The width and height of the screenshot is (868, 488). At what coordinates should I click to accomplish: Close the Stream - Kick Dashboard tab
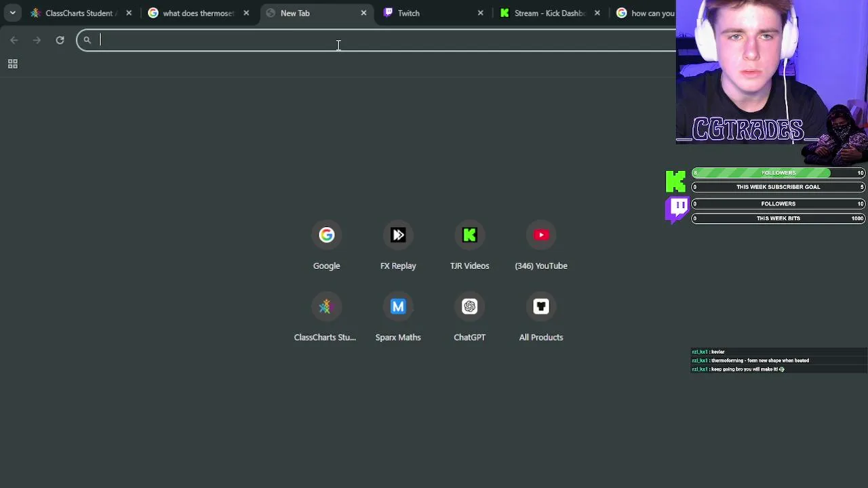click(x=597, y=13)
